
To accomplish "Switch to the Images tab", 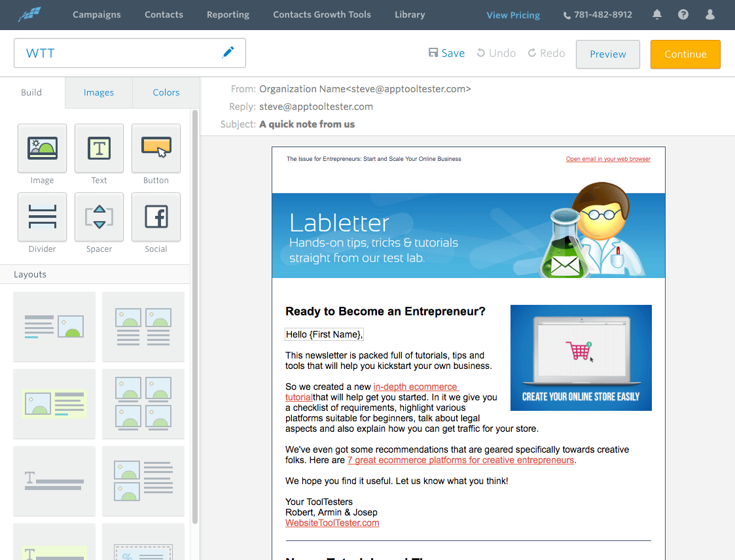I will [98, 92].
